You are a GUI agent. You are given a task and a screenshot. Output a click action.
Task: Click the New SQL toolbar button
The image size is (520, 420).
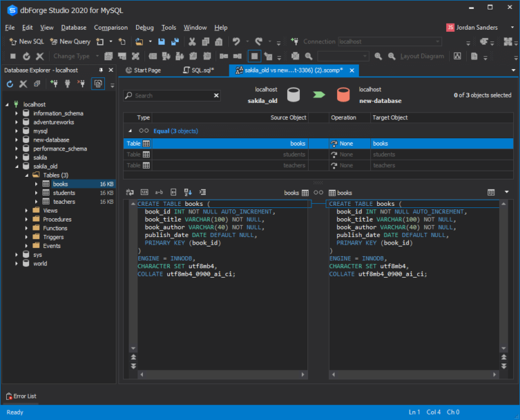click(x=27, y=41)
